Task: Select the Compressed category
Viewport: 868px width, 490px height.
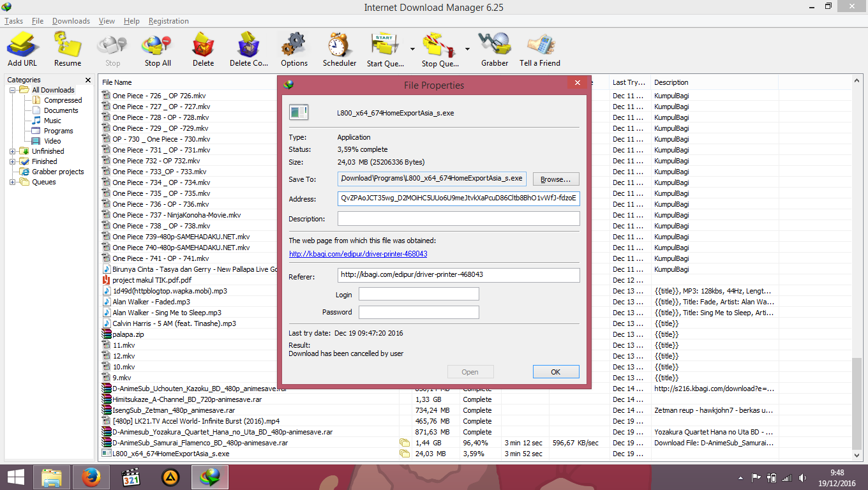Action: (63, 100)
